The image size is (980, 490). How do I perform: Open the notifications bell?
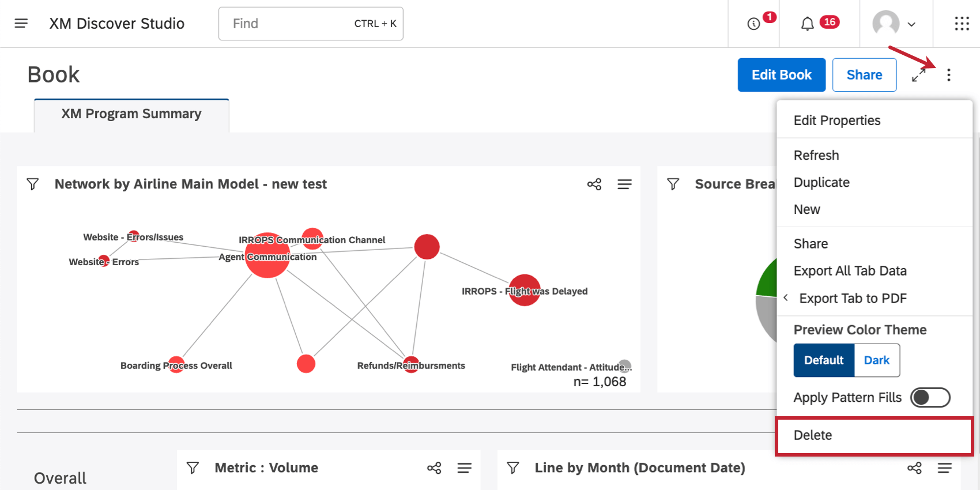(x=808, y=24)
